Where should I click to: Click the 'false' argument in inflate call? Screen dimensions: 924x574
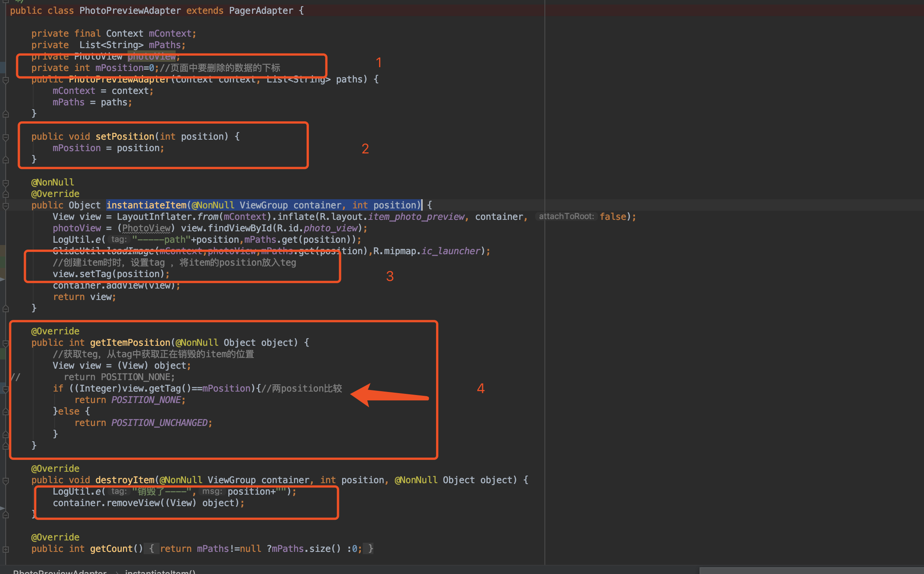pyautogui.click(x=613, y=216)
